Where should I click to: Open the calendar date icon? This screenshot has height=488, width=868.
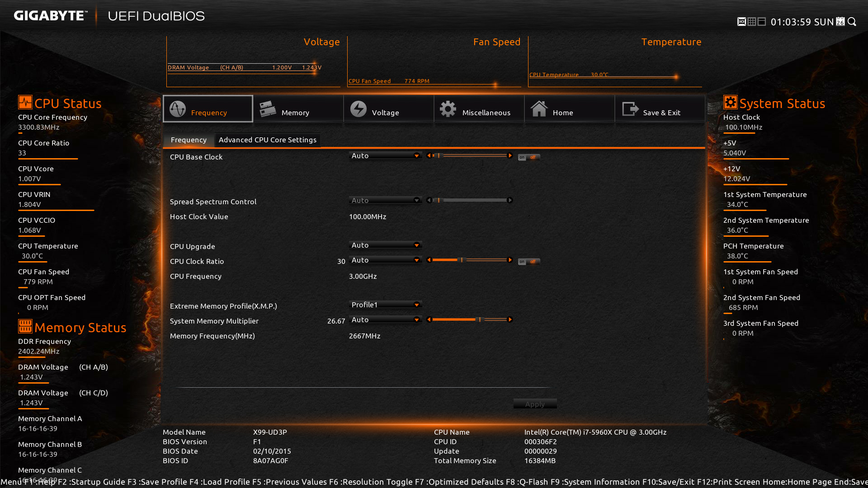coord(840,22)
